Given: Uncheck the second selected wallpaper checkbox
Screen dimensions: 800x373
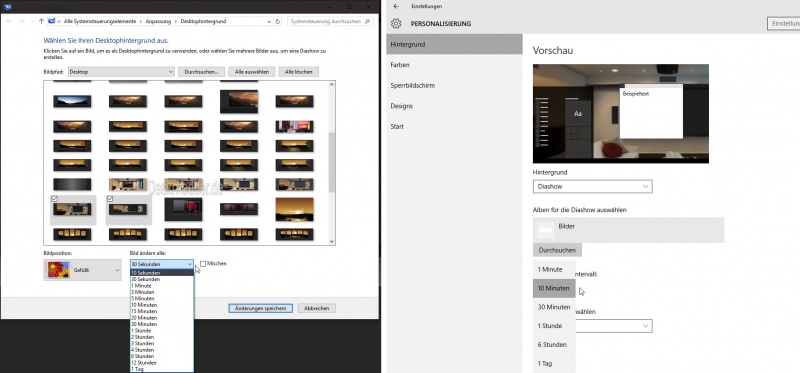Looking at the screenshot, I should (110, 199).
